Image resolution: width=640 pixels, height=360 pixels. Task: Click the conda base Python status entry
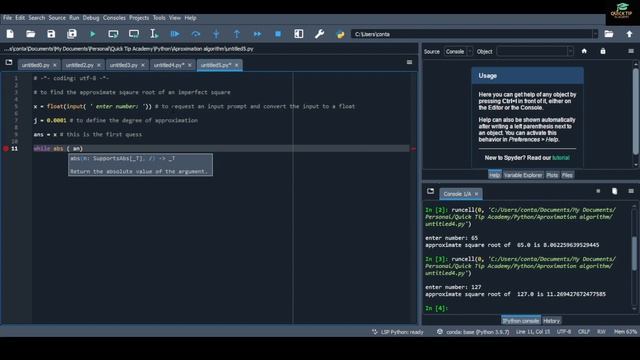(473, 332)
